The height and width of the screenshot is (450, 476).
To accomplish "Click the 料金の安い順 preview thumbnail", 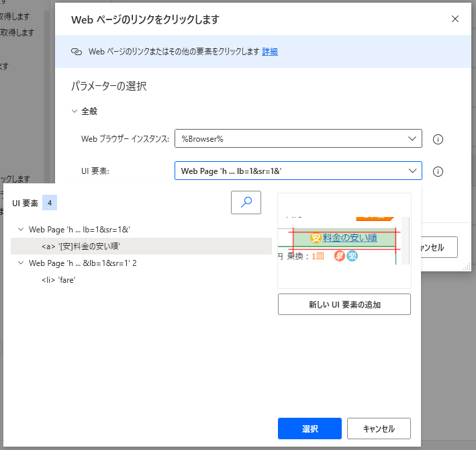I will coord(344,239).
